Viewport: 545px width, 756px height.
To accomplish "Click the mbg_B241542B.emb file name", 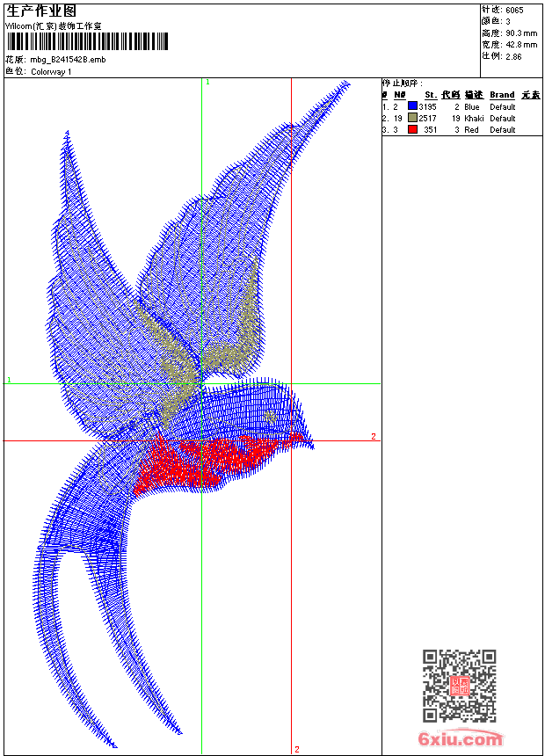I will point(68,60).
